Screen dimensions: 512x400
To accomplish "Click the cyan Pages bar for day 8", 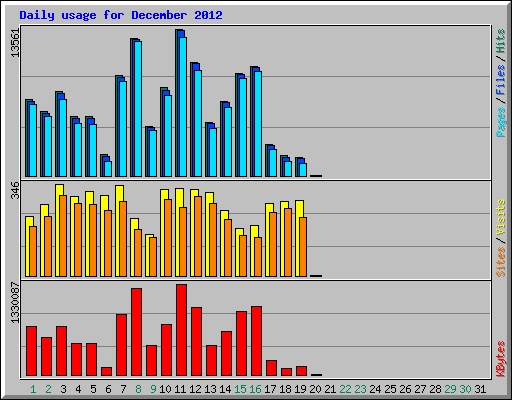I will [138, 109].
